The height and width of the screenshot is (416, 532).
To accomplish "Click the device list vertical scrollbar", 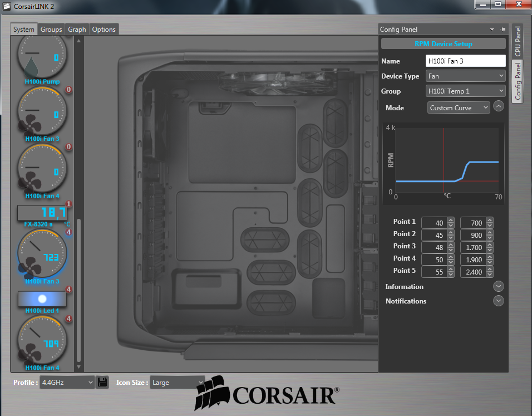I will coord(78,290).
